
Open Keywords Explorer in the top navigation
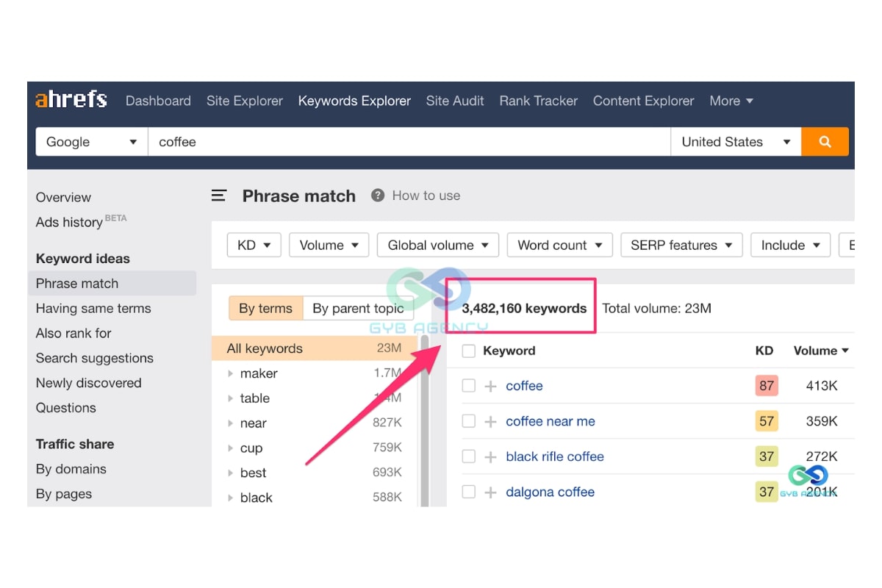354,101
